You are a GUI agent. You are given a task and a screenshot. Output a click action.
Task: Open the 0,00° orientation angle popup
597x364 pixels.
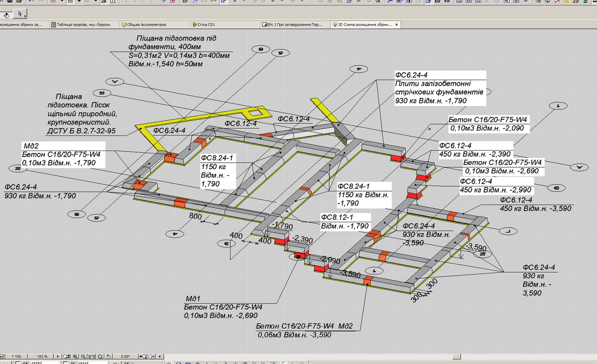tap(125, 357)
